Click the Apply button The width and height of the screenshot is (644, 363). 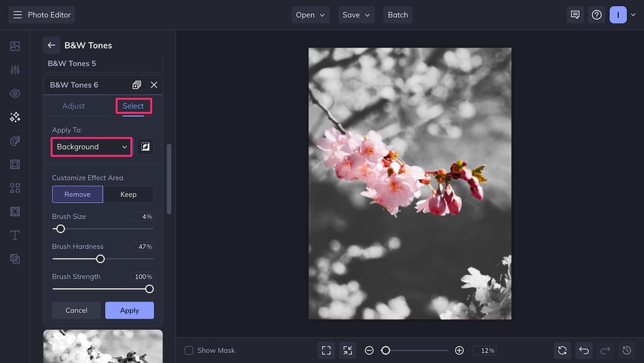(130, 310)
